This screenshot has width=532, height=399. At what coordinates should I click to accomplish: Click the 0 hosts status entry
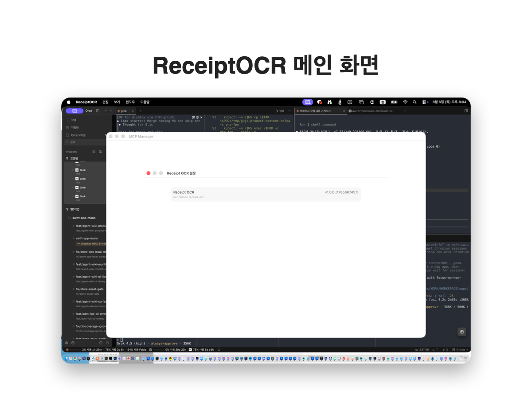(x=460, y=349)
